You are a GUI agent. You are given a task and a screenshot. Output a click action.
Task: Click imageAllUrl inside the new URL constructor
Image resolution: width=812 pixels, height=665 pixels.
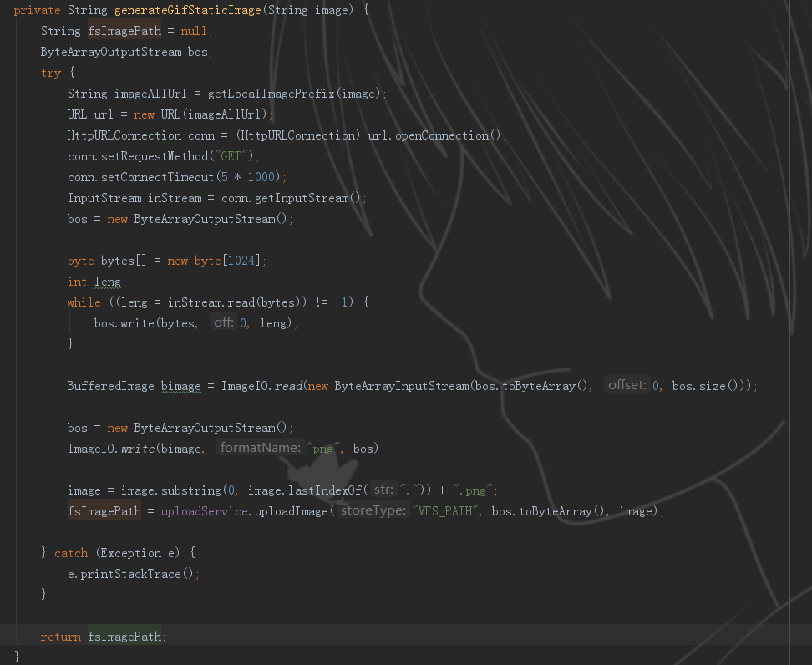point(224,114)
